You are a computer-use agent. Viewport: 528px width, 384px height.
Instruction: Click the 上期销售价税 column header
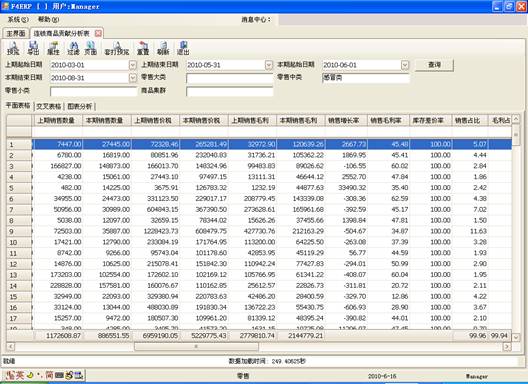[x=155, y=120]
